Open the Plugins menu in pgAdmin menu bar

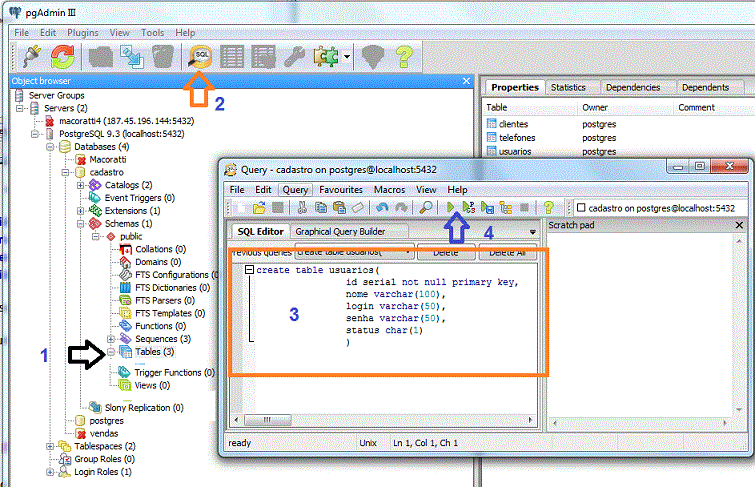(x=83, y=33)
